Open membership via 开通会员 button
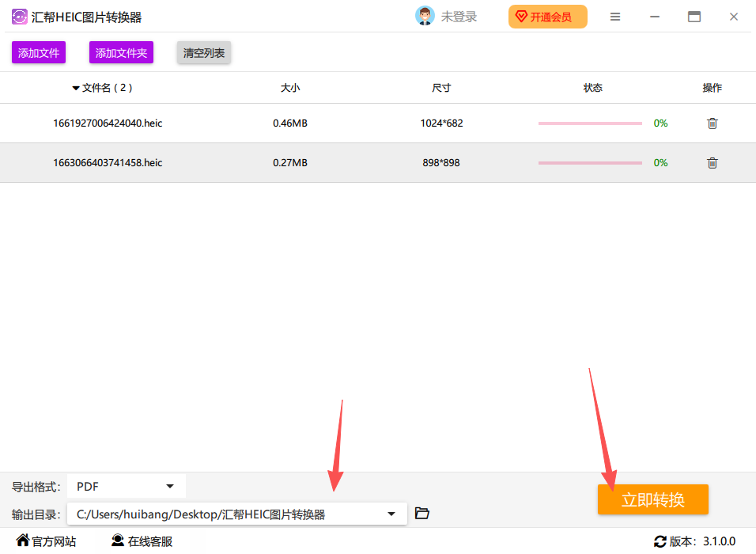This screenshot has width=756, height=554. 548,17
